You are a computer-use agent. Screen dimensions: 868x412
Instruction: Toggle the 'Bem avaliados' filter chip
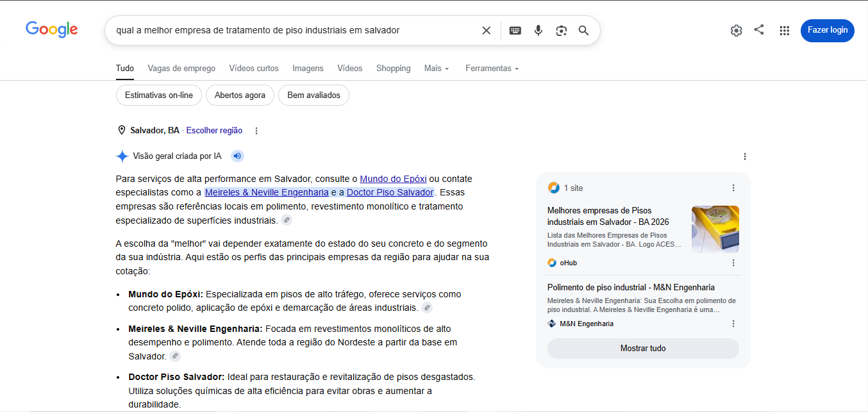(313, 95)
